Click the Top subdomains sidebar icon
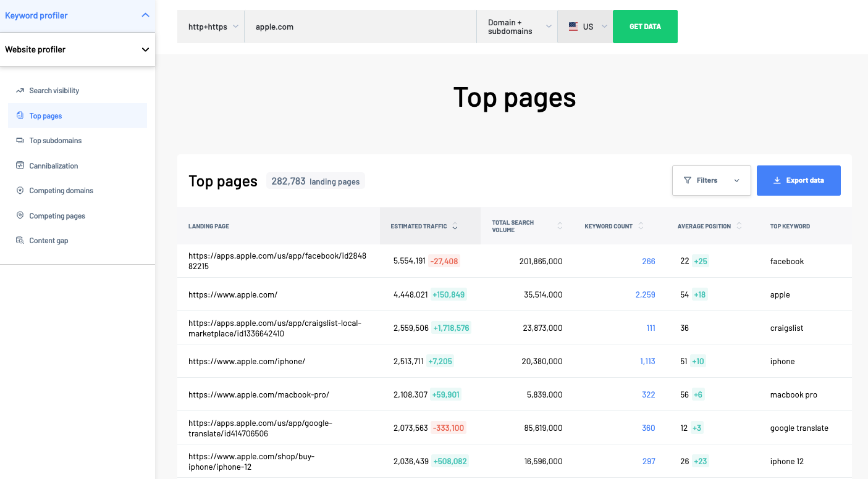 tap(20, 140)
